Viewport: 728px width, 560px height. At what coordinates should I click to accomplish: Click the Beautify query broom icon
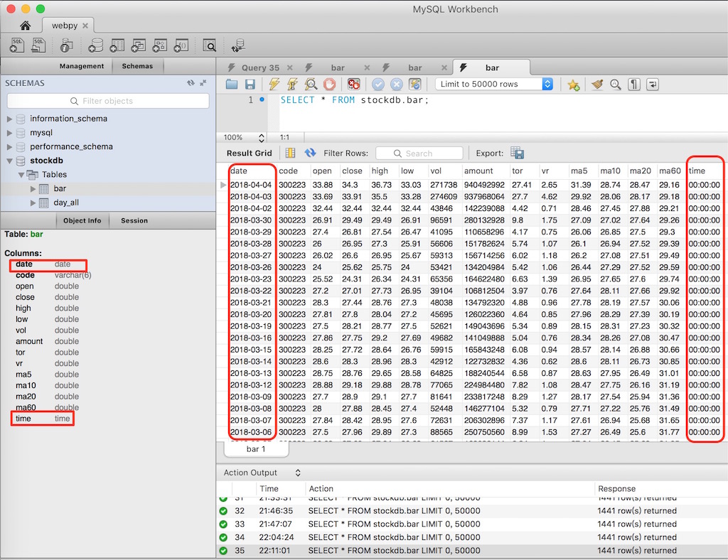pos(598,85)
